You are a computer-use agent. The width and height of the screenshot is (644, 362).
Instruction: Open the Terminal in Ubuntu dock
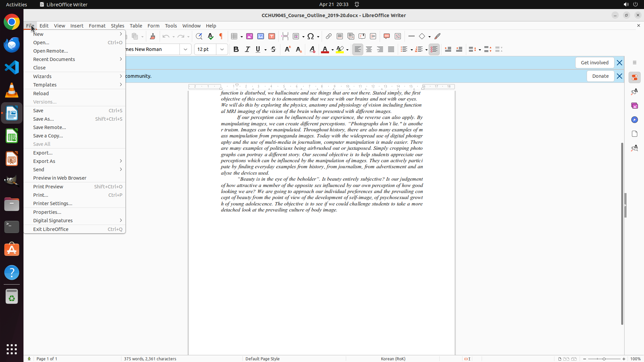point(12,227)
